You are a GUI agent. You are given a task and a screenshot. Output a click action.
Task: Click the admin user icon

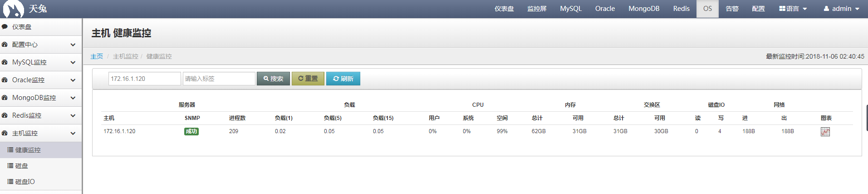826,9
